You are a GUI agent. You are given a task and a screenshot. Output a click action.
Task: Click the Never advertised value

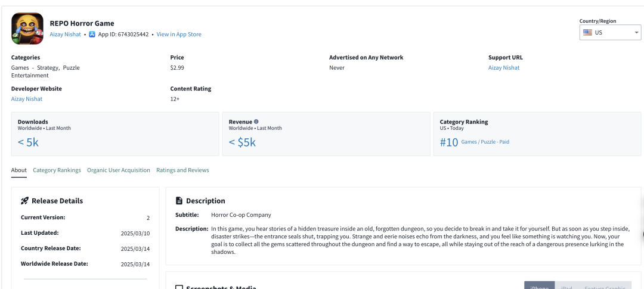click(337, 68)
